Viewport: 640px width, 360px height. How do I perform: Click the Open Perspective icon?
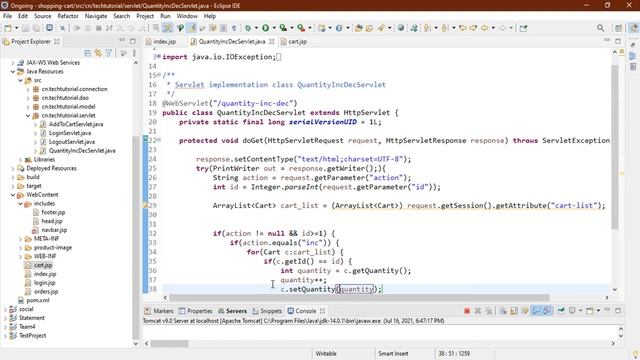pos(619,28)
